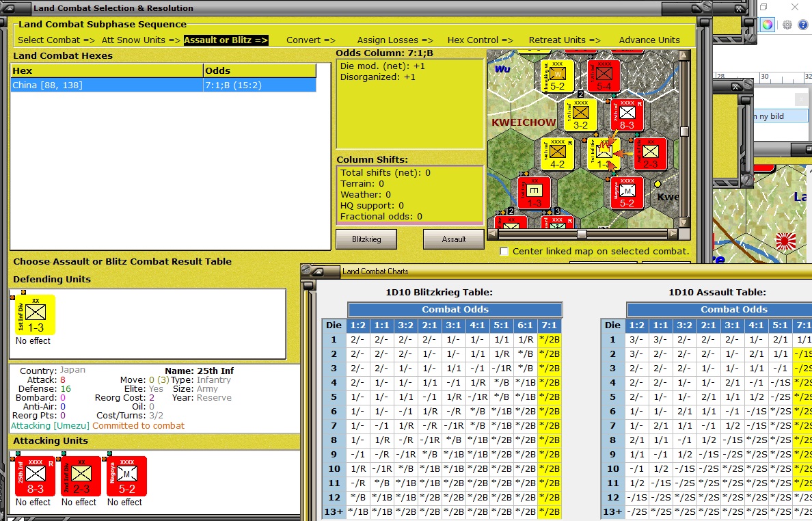Click the Hex column header
The height and width of the screenshot is (521, 812).
tap(107, 70)
